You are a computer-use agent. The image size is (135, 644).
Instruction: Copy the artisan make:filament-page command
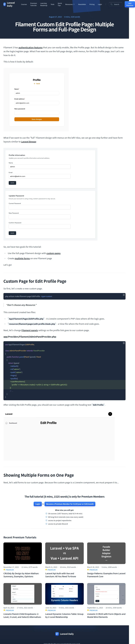[x=124, y=295]
